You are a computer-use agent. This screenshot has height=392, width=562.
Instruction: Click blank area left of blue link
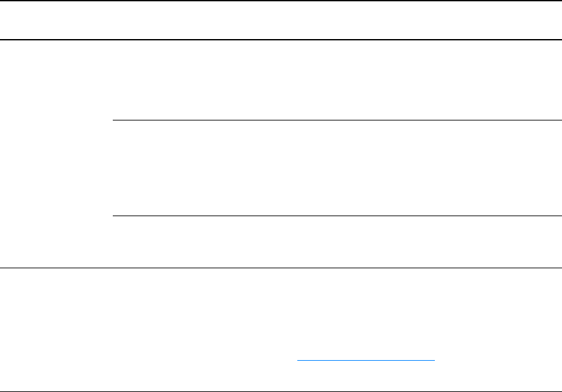149,360
